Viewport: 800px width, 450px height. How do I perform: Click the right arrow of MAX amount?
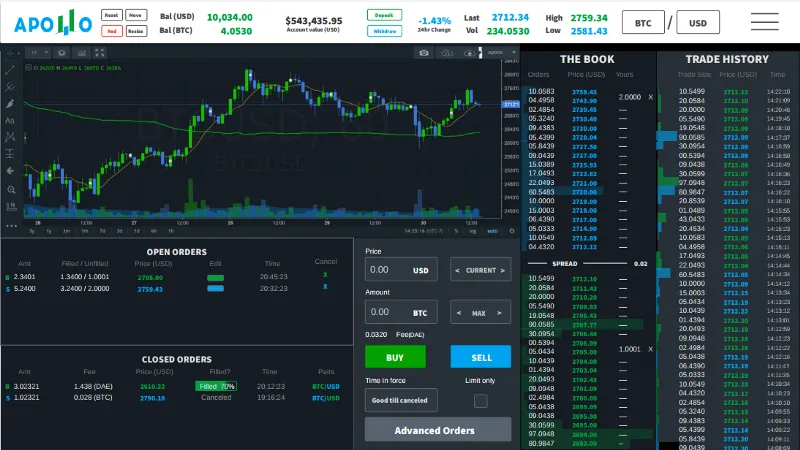[x=499, y=313]
